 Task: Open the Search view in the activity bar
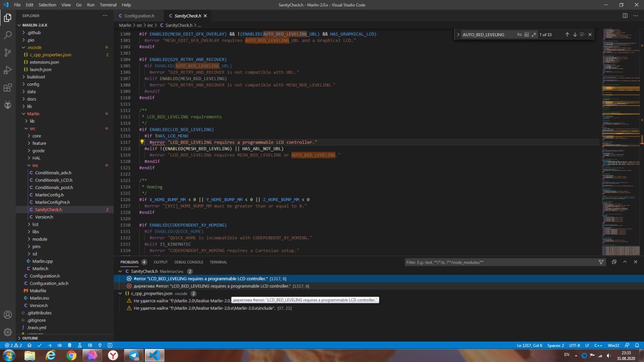(x=8, y=35)
